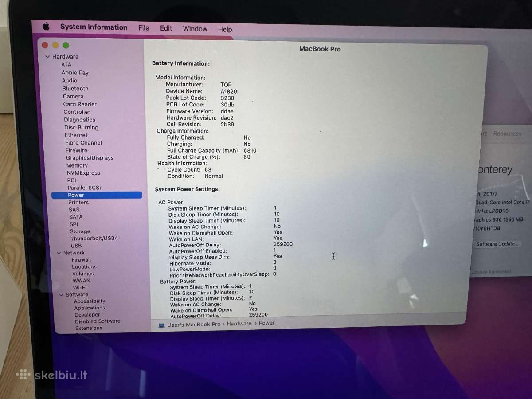Select Printers in the sidebar
Viewport: 532px width, 399px height.
point(78,202)
